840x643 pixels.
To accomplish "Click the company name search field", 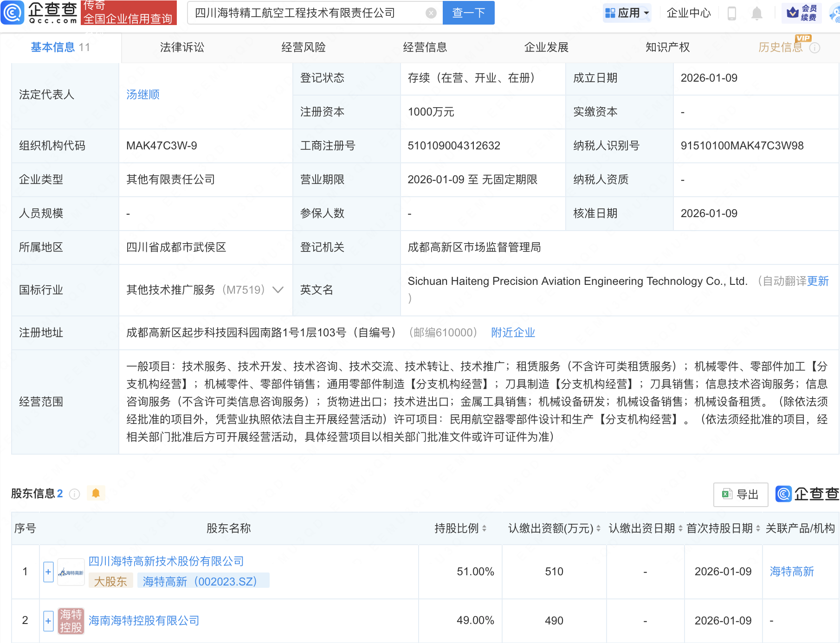I will (x=306, y=13).
